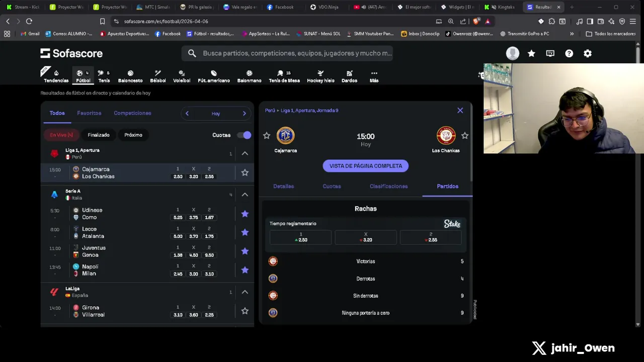Open the TV schedule icon in header
This screenshot has height=362, width=644.
click(x=550, y=53)
